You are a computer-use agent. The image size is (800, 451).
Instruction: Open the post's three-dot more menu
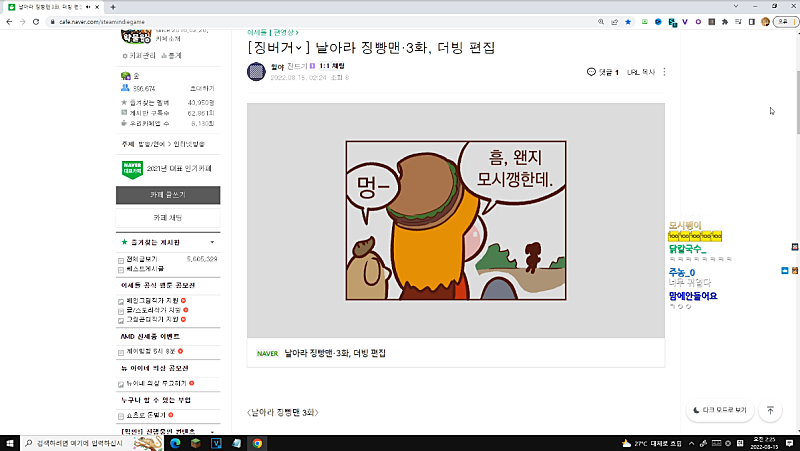click(x=664, y=72)
